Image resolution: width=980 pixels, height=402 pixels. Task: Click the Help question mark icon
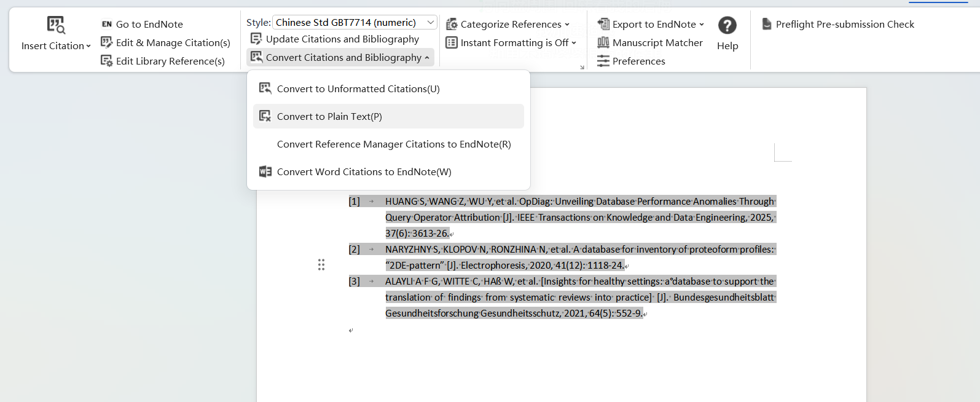(727, 25)
